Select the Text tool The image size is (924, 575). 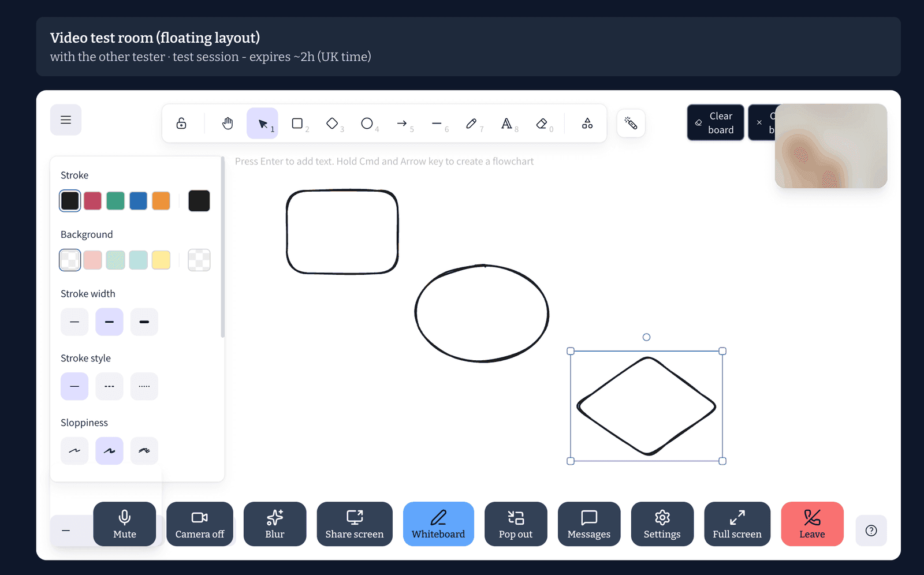point(507,124)
